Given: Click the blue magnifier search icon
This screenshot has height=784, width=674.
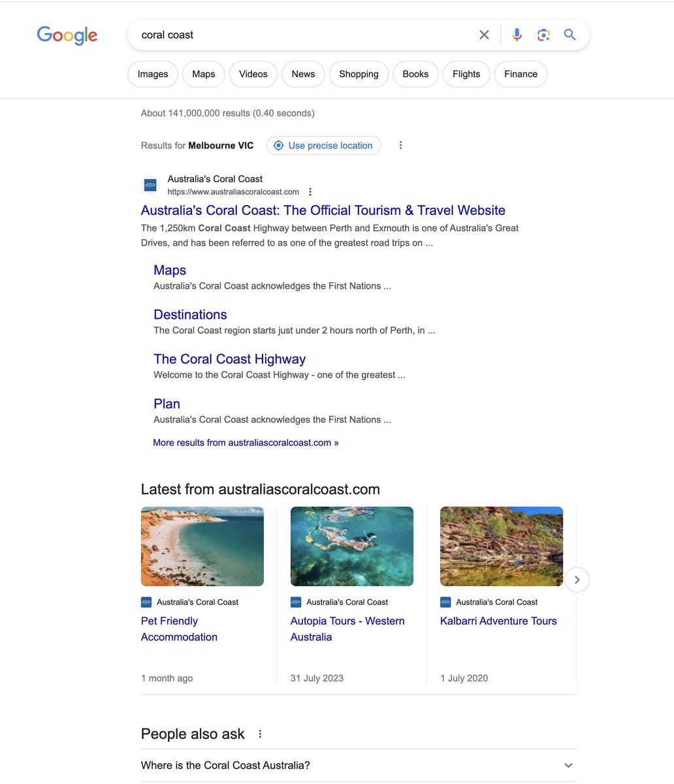Looking at the screenshot, I should point(570,35).
